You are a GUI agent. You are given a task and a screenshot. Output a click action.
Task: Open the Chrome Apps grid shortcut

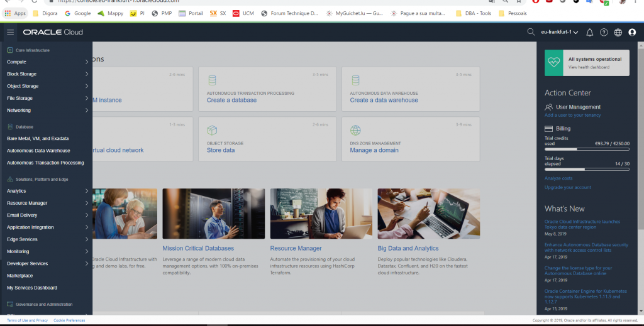(x=15, y=13)
